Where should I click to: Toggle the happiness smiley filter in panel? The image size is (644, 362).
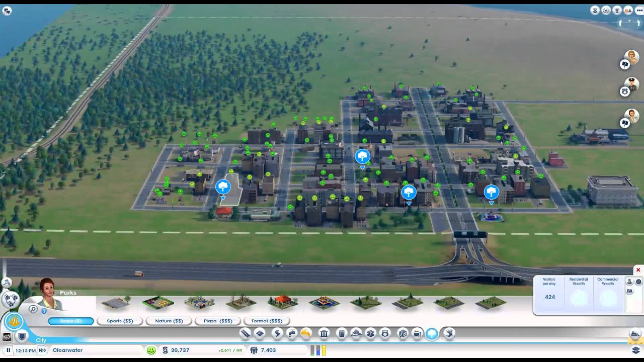click(638, 282)
